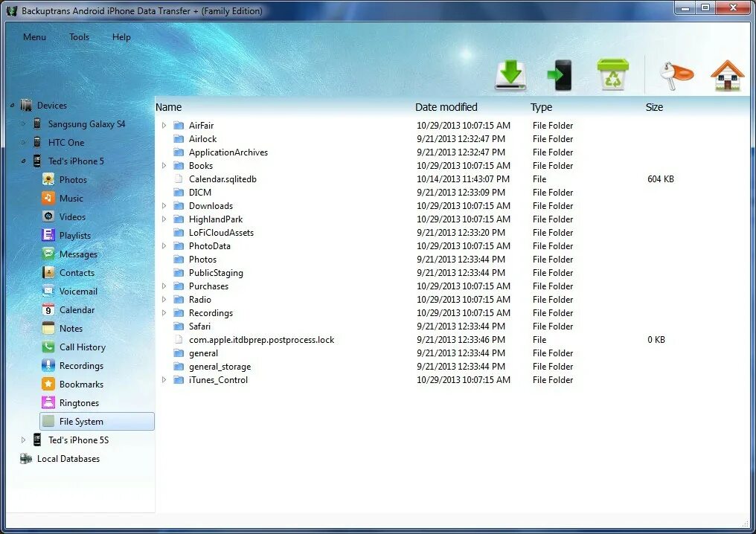The image size is (756, 534).
Task: Expand the HighlandPark folder
Action: (x=164, y=219)
